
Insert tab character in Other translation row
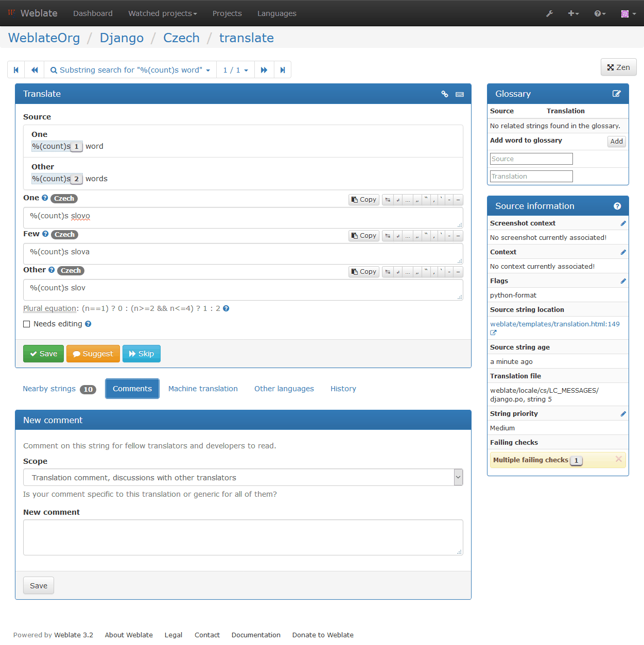pyautogui.click(x=388, y=272)
